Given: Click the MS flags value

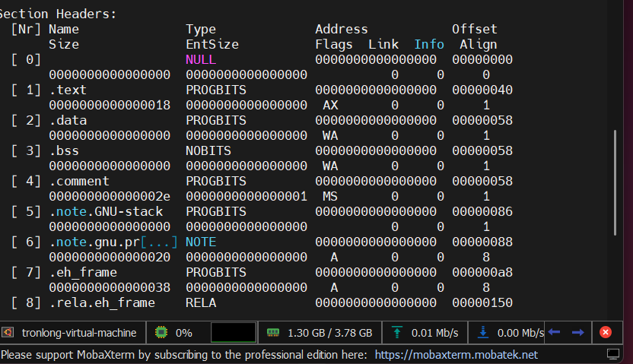Looking at the screenshot, I should [330, 196].
